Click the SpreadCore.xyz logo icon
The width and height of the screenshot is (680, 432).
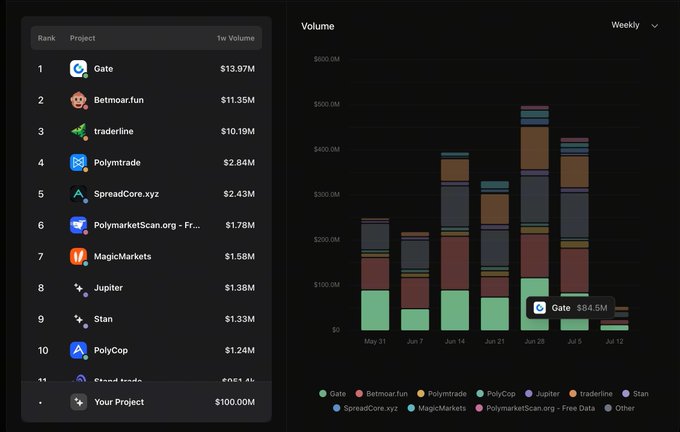[x=78, y=194]
